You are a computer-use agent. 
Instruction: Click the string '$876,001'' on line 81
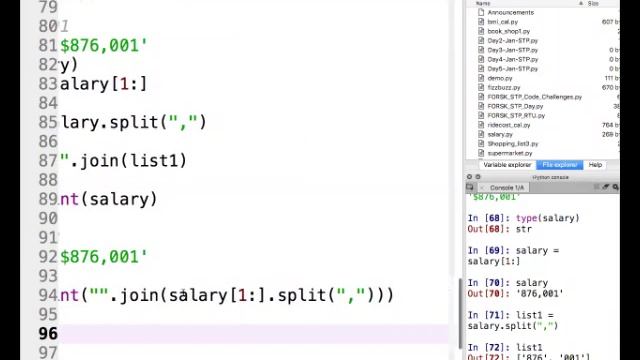(104, 45)
